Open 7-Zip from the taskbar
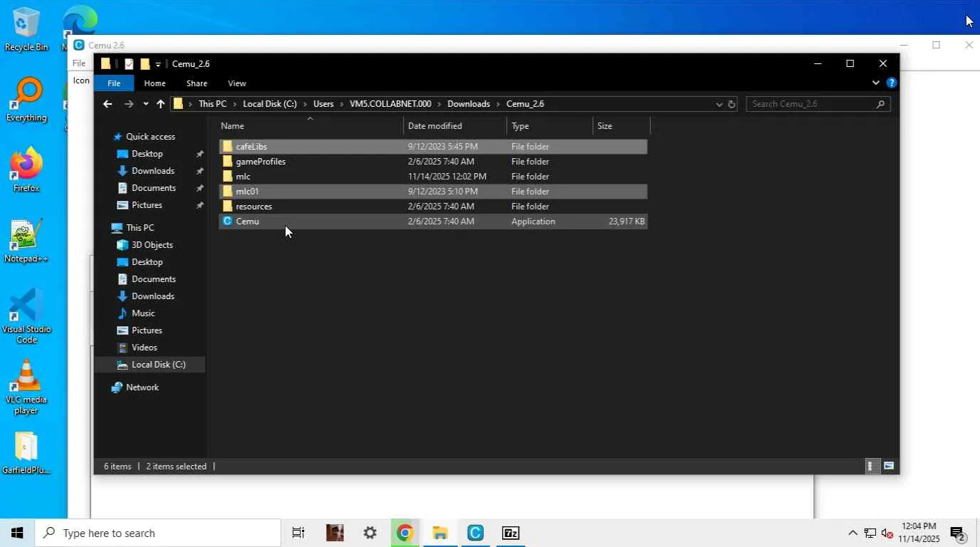Image resolution: width=980 pixels, height=547 pixels. [511, 533]
